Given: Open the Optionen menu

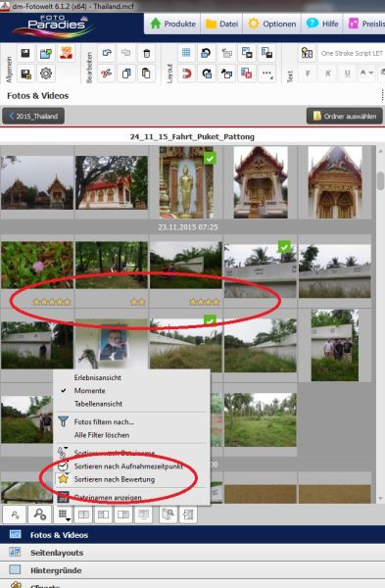Looking at the screenshot, I should click(x=271, y=24).
